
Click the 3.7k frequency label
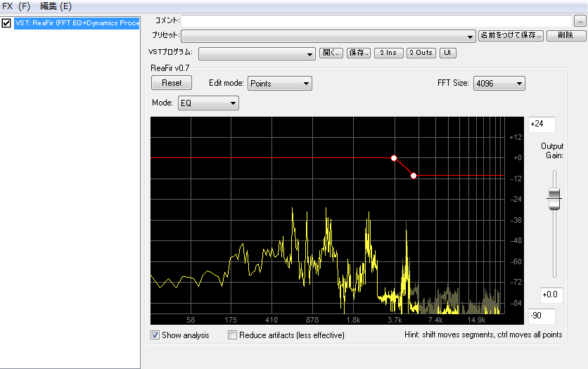[395, 320]
